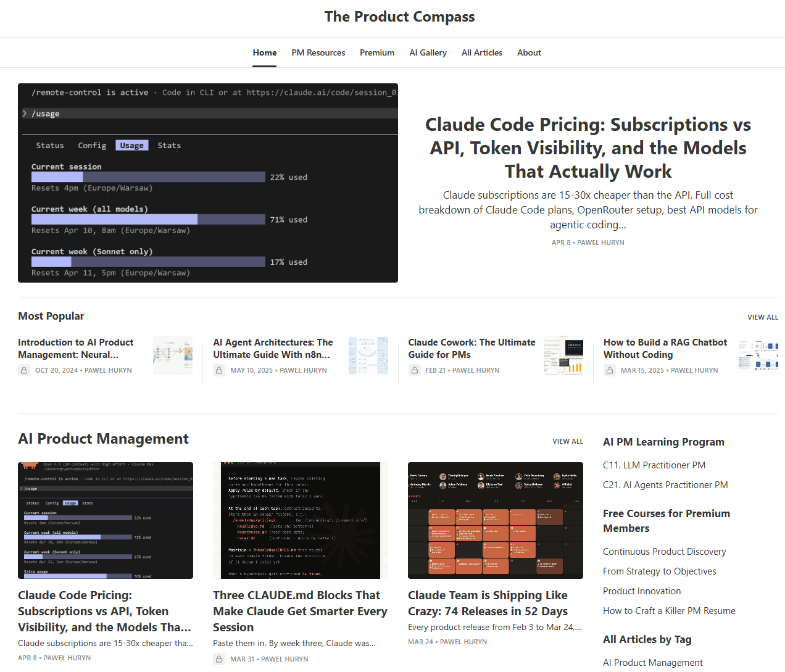Click the All Articles by Tag heading
The image size is (785, 672).
coord(647,639)
